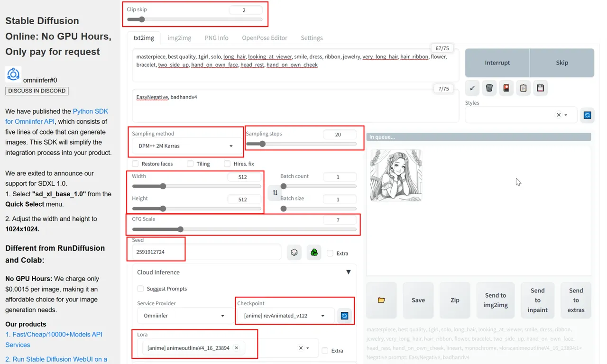Open Fast/Cheap/10000+Models API Services link
Image resolution: width=607 pixels, height=364 pixels.
click(x=54, y=339)
